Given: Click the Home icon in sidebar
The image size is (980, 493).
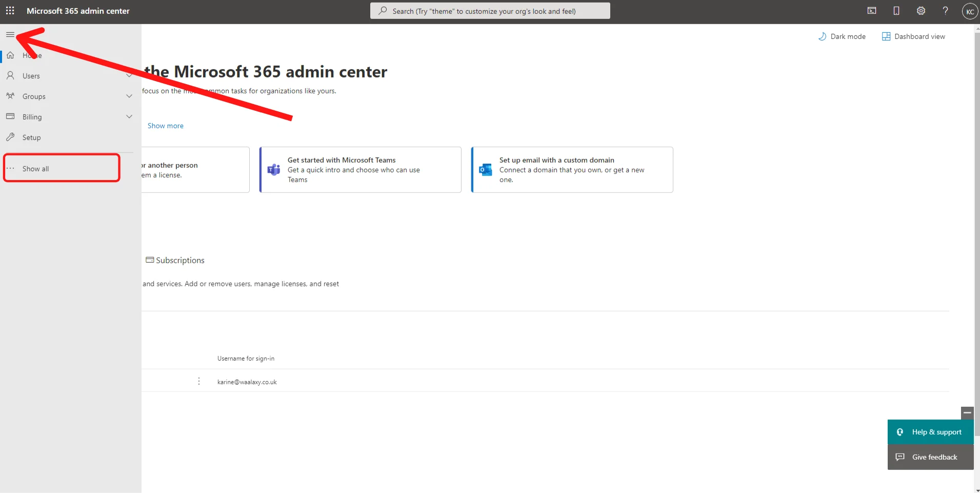Looking at the screenshot, I should pos(10,55).
